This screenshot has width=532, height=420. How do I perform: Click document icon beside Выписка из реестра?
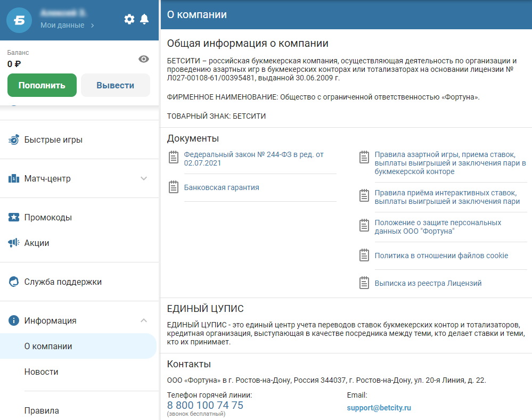click(364, 283)
